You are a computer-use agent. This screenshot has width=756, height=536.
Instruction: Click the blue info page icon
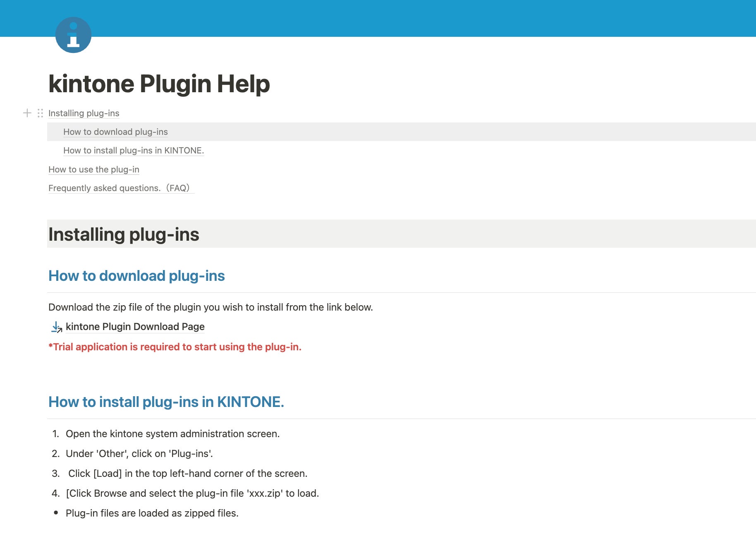[x=73, y=35]
